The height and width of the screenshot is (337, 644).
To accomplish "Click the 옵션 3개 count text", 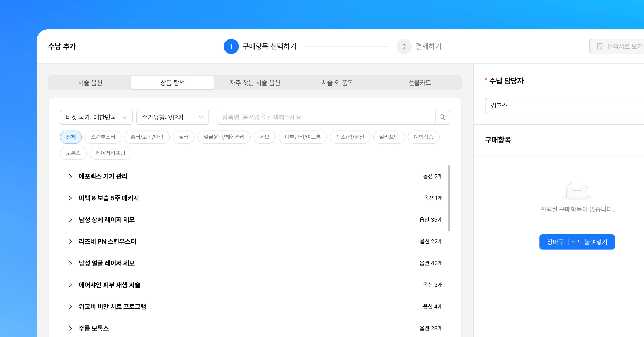I will (433, 285).
